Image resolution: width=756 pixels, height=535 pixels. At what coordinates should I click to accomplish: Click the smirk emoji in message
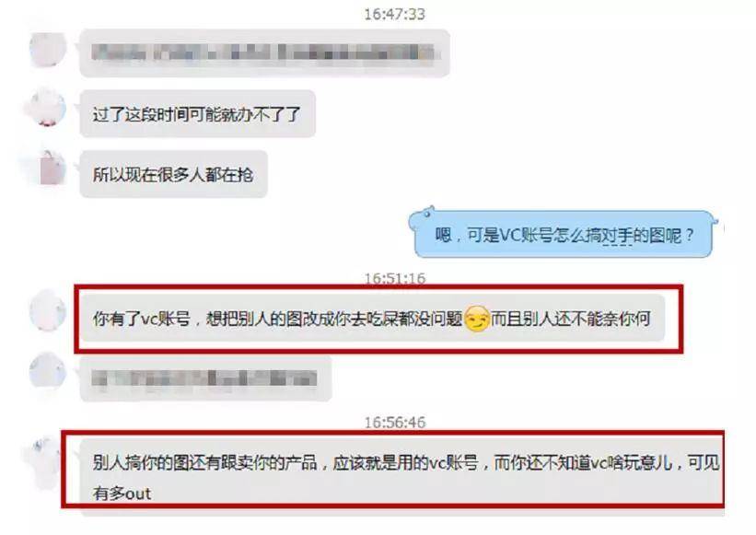pyautogui.click(x=476, y=319)
